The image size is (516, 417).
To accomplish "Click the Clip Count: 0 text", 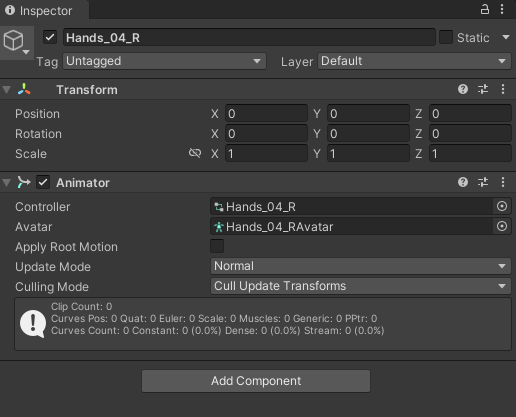I will [x=82, y=307].
